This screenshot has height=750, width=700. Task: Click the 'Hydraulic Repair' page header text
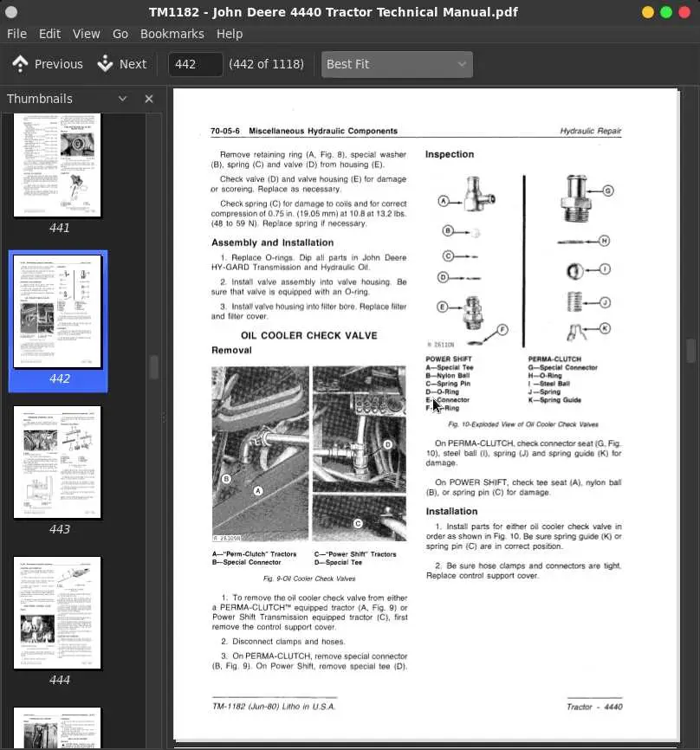coord(591,131)
